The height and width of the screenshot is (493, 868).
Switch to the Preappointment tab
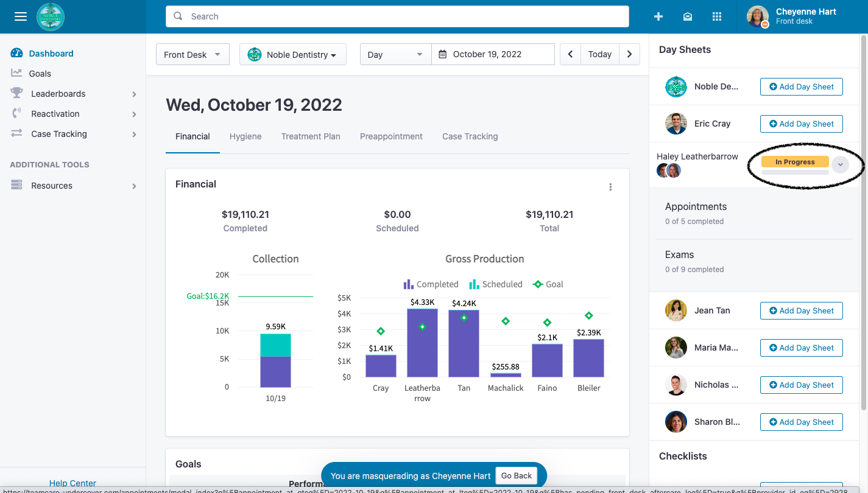click(x=391, y=136)
